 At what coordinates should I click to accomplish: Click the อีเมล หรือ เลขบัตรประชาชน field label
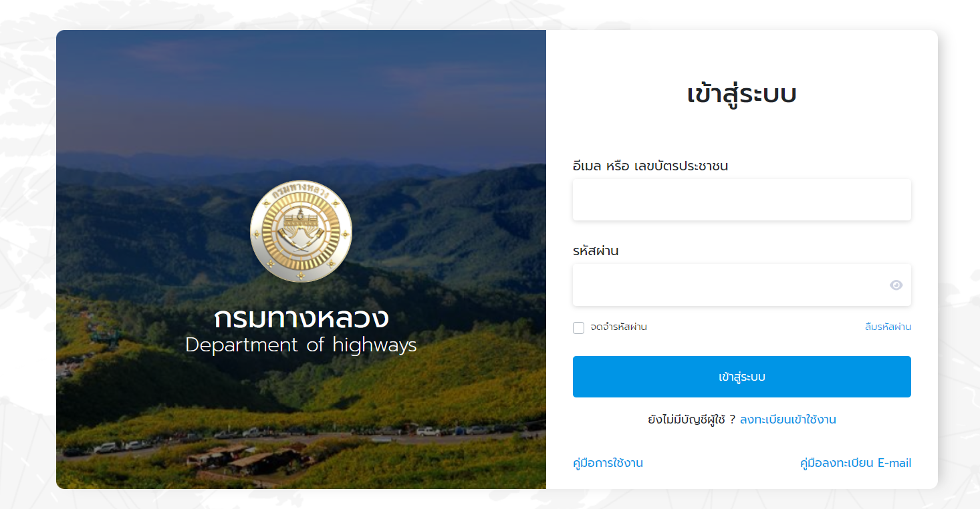pyautogui.click(x=650, y=166)
